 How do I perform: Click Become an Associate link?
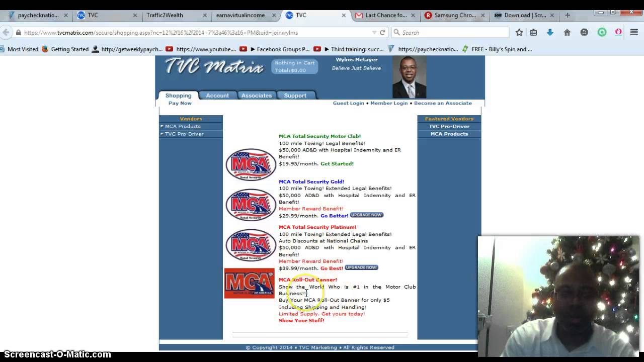(443, 103)
